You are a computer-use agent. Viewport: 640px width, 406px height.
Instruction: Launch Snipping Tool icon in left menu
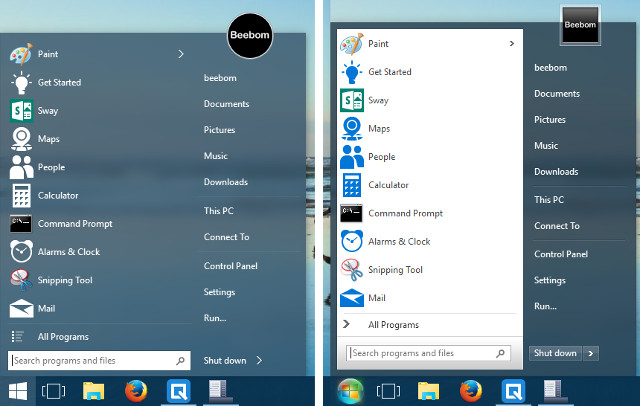tap(21, 280)
